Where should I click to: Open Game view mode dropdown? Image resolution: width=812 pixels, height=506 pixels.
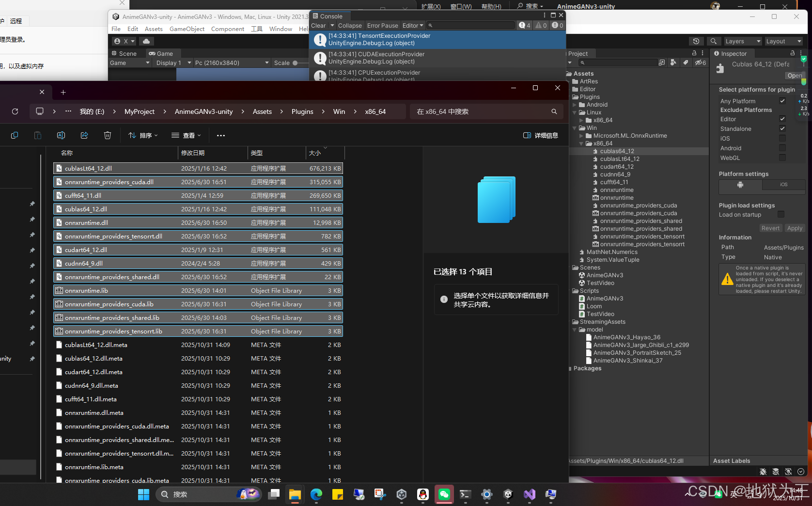coord(130,63)
